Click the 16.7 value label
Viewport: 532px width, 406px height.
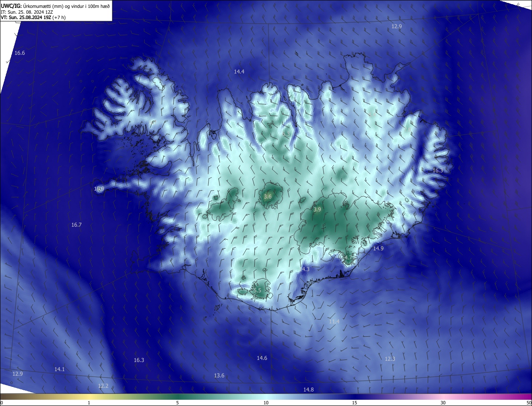click(76, 225)
